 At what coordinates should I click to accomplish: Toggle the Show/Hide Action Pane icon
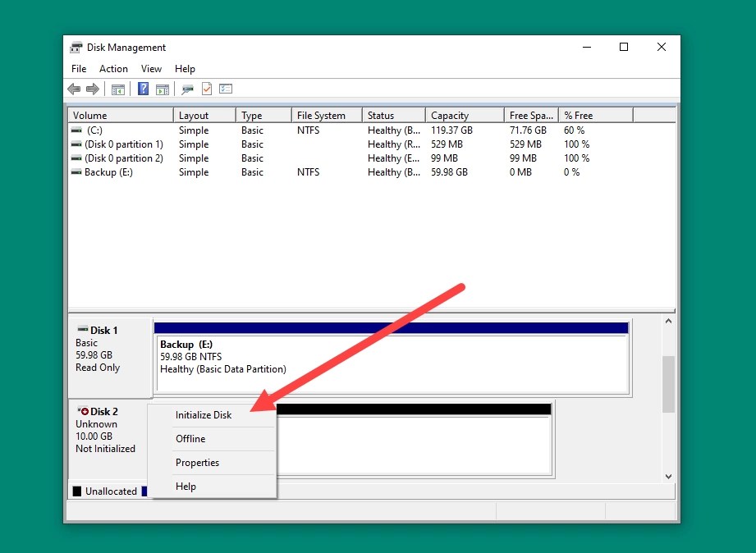(163, 89)
